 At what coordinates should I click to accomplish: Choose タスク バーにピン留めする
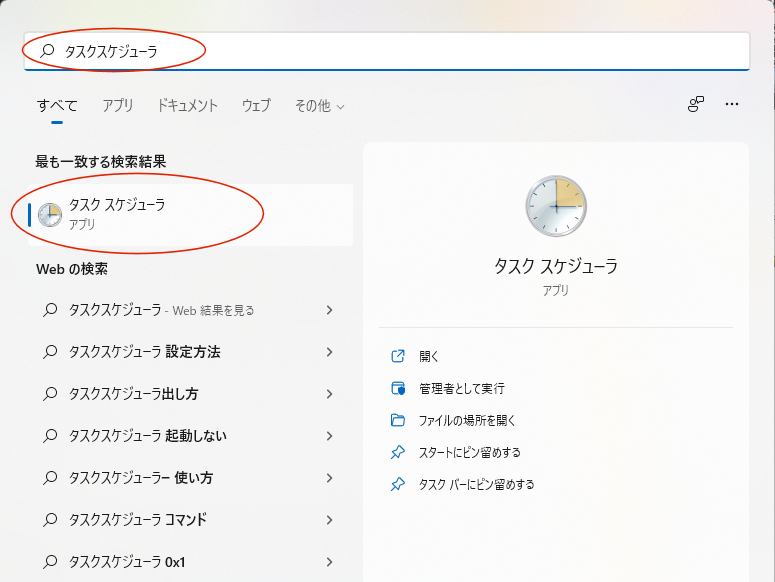tap(476, 484)
